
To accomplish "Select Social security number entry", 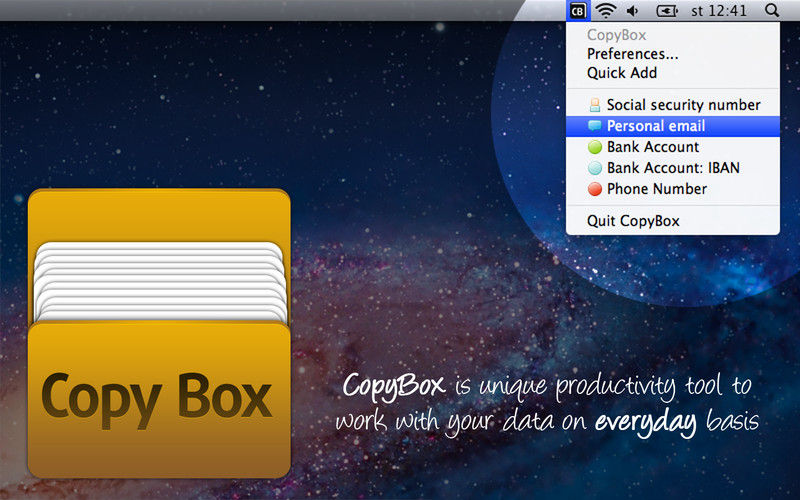I will [x=672, y=105].
